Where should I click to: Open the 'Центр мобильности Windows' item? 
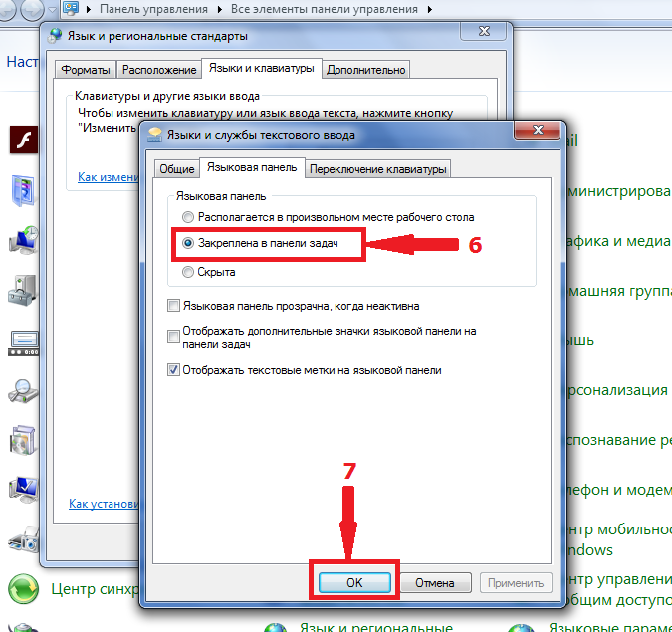[x=619, y=539]
